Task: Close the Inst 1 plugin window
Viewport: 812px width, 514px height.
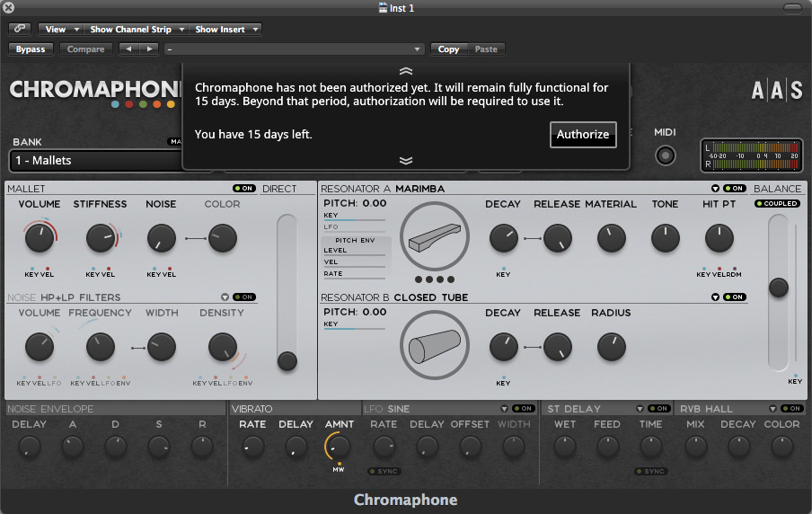Action: click(8, 8)
